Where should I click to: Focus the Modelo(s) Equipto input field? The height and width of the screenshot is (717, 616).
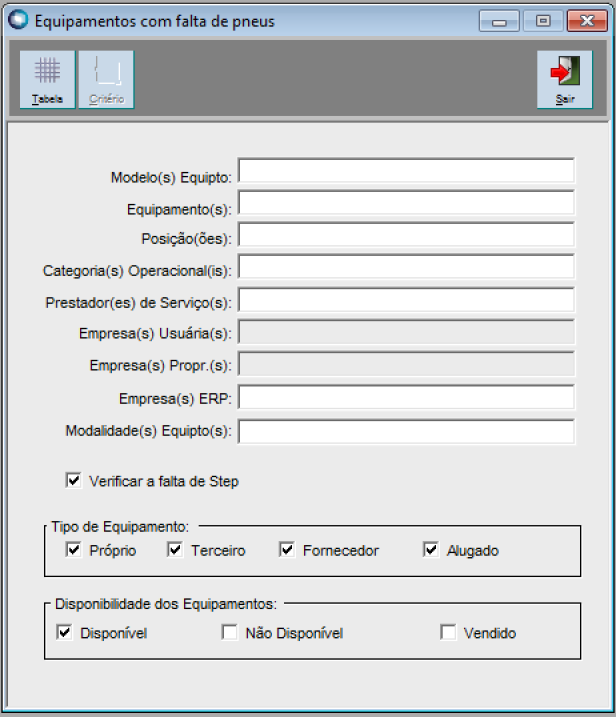(406, 171)
